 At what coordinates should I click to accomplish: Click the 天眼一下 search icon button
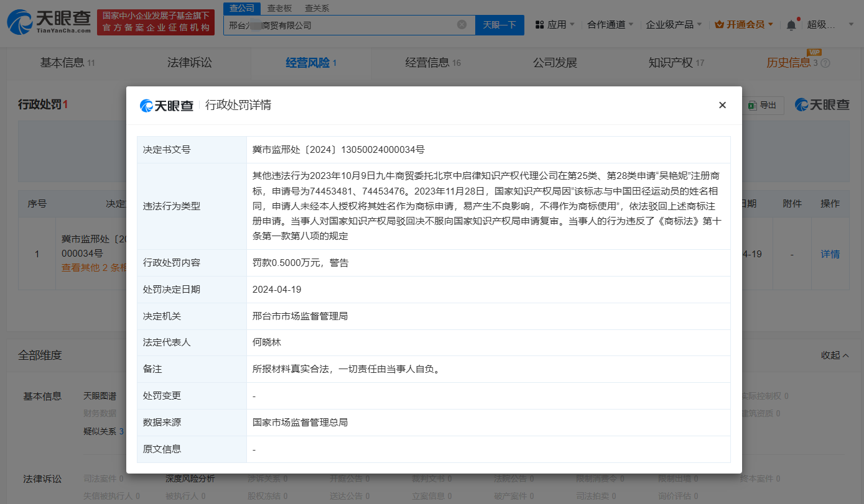[x=498, y=24]
